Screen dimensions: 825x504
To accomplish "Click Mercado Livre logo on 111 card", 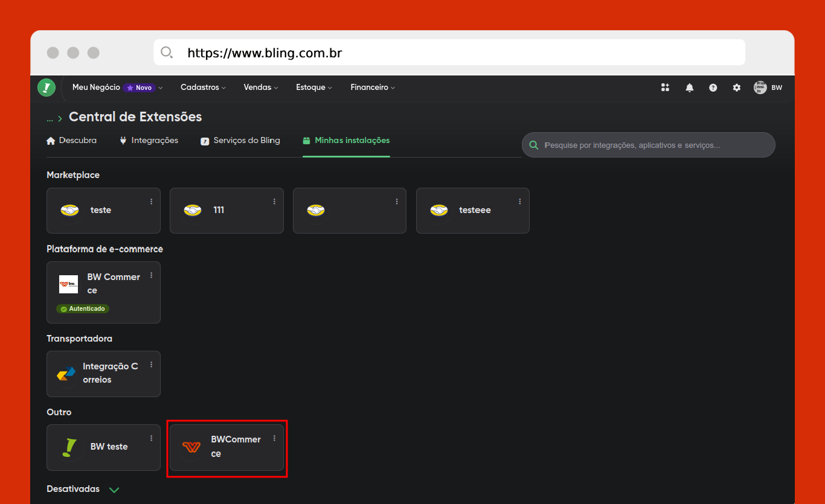I will [x=193, y=210].
